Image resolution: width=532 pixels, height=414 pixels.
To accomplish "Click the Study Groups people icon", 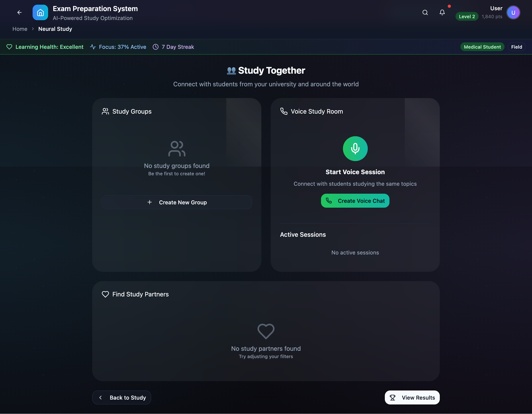I will 105,111.
